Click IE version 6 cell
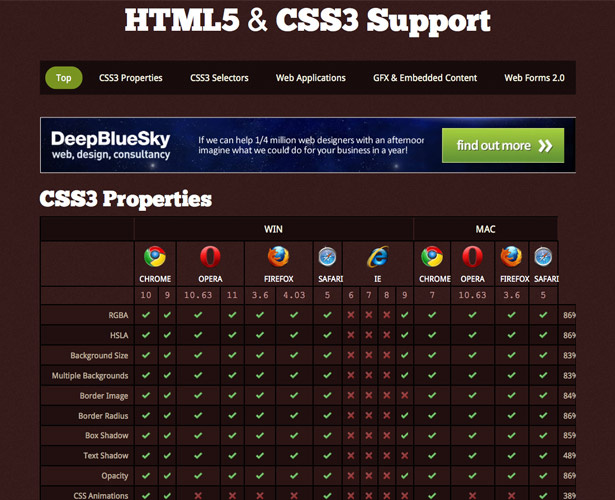 pos(351,295)
